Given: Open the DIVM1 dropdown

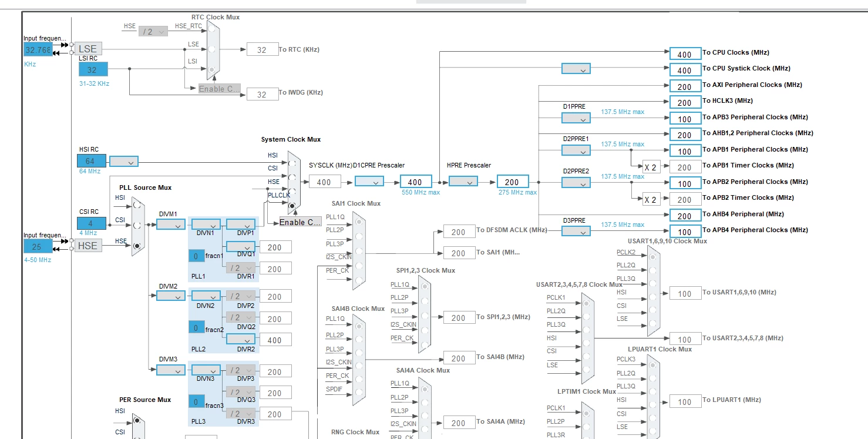Looking at the screenshot, I should (171, 224).
